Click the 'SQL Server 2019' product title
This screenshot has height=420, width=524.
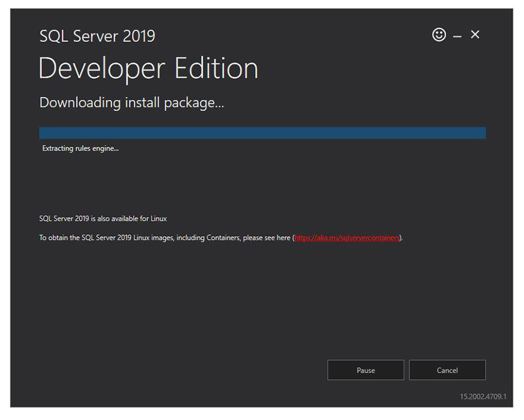[97, 36]
